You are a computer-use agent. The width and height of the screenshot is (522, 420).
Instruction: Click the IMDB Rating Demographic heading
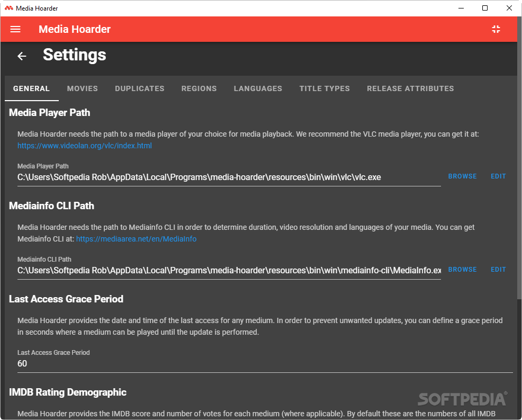click(x=68, y=392)
